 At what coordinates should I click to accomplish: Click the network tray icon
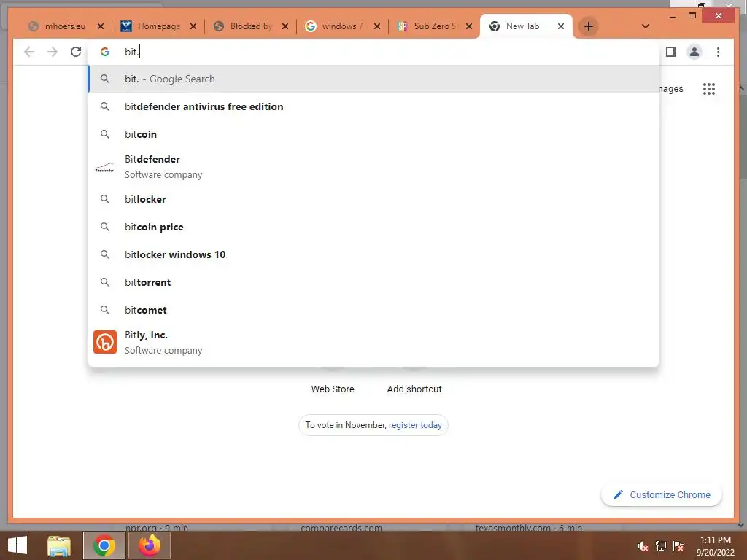click(661, 546)
